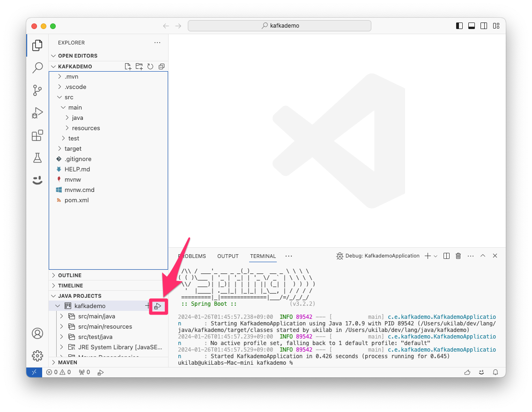The image size is (532, 412).
Task: Switch to the OUTPUT tab
Action: tap(228, 256)
